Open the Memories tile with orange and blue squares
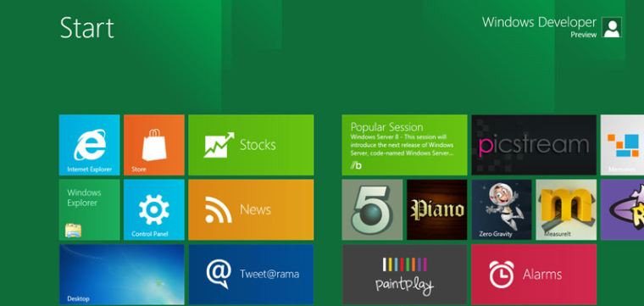 [622, 145]
